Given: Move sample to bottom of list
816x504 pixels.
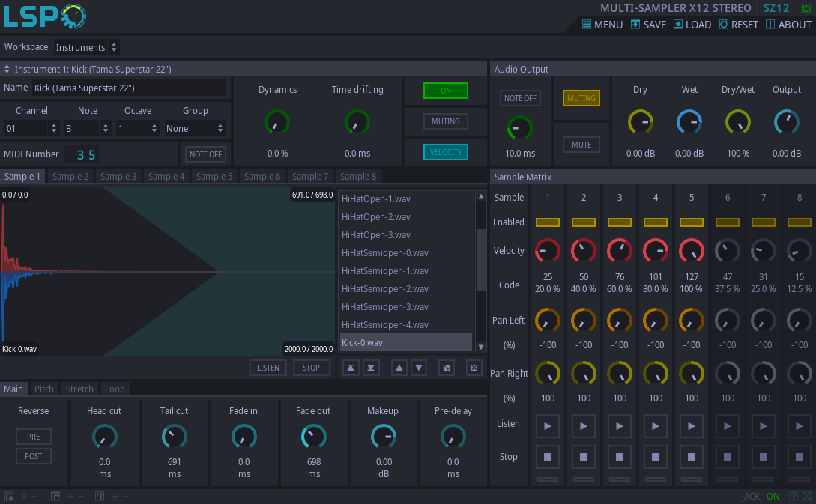Looking at the screenshot, I should coord(370,368).
